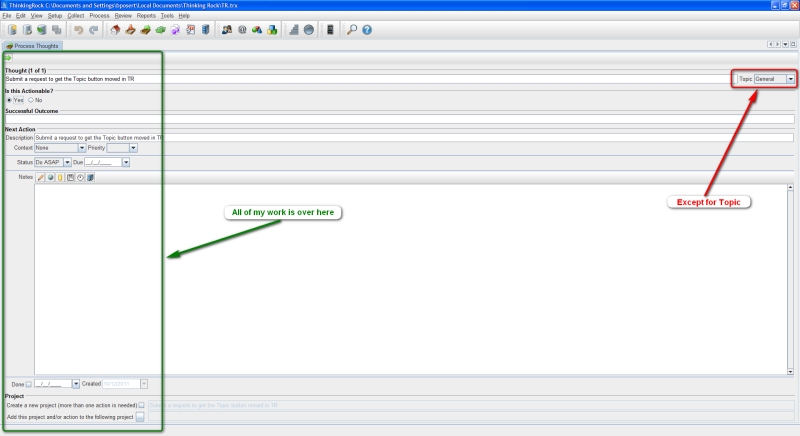The width and height of the screenshot is (800, 436).
Task: Expand the Context dropdown set to None
Action: coord(81,147)
